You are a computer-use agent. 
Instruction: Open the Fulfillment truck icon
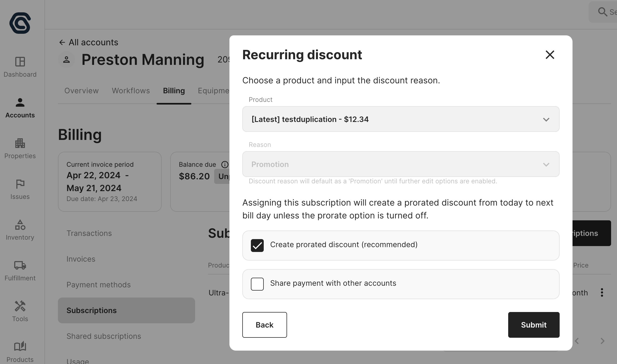click(x=20, y=265)
